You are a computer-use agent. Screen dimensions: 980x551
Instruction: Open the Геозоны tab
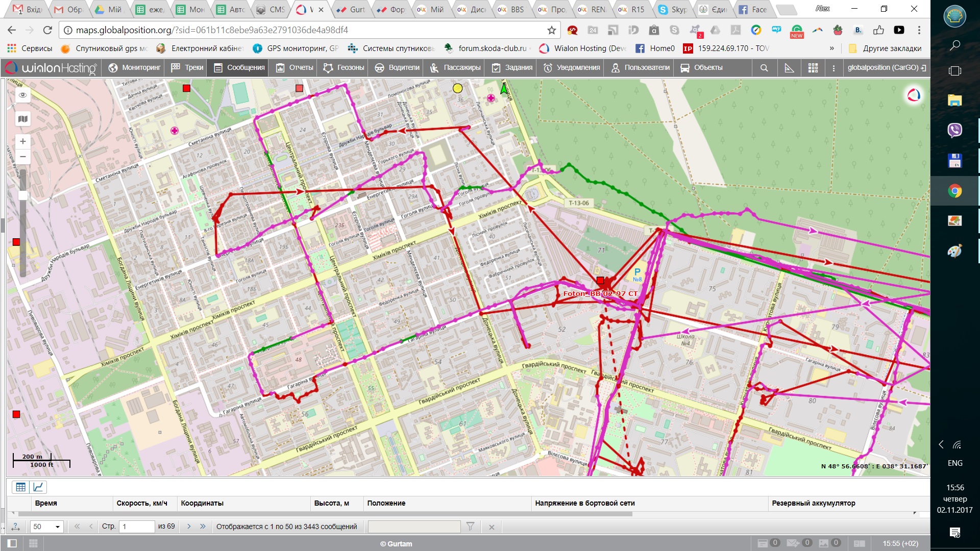344,68
